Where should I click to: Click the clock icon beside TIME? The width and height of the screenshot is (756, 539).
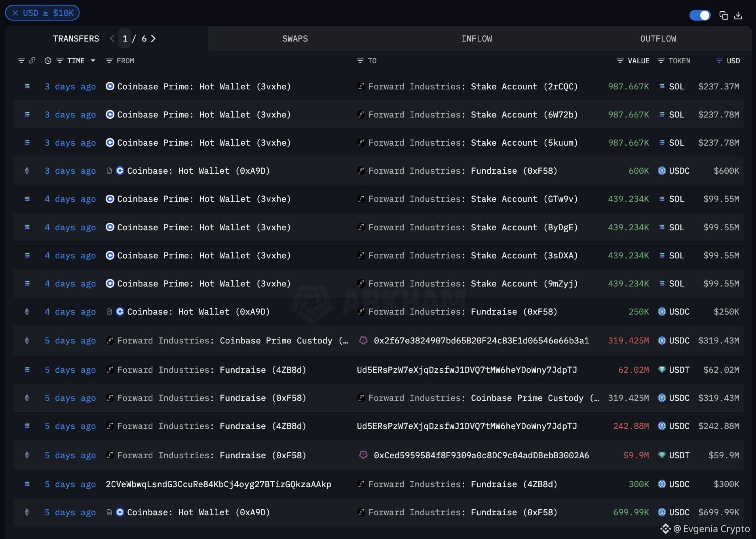point(48,61)
